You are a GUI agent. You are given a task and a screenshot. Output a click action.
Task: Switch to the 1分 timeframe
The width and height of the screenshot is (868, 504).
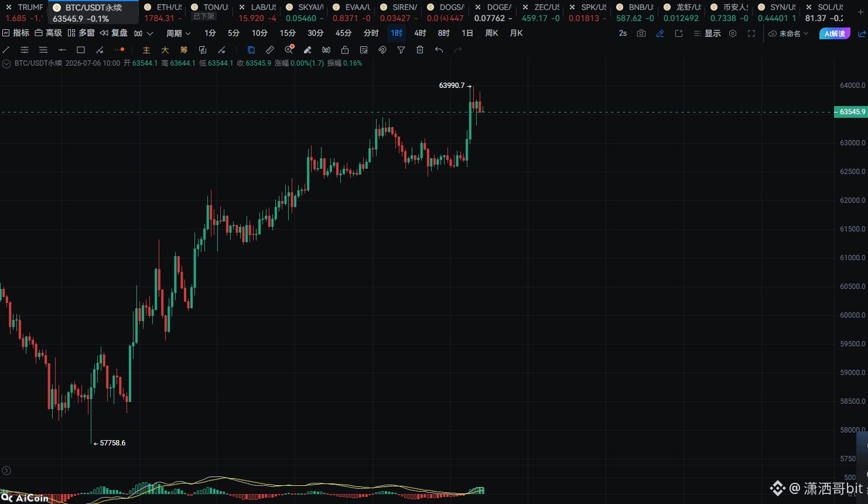click(x=210, y=33)
